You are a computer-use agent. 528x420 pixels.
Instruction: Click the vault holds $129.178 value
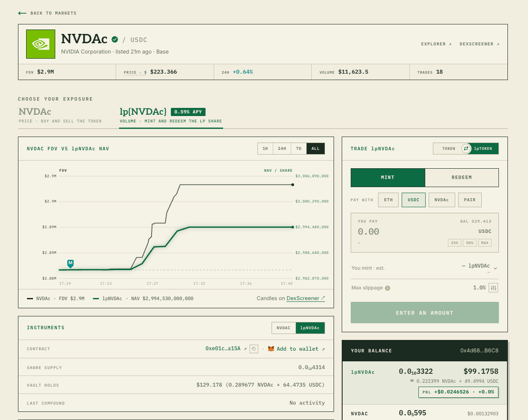point(260,385)
